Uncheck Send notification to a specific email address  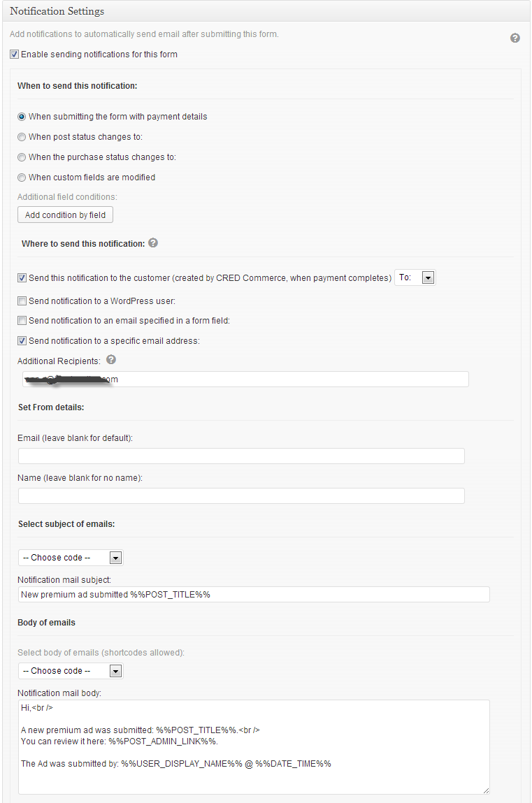(x=22, y=340)
